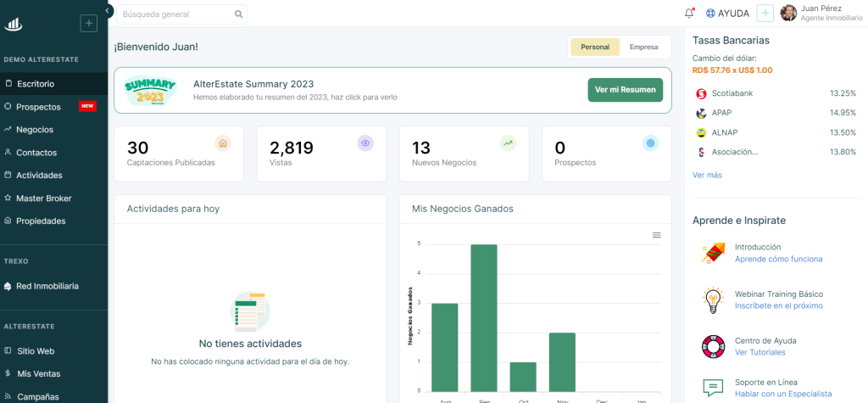
Task: Click the Contactos person icon
Action: point(8,152)
